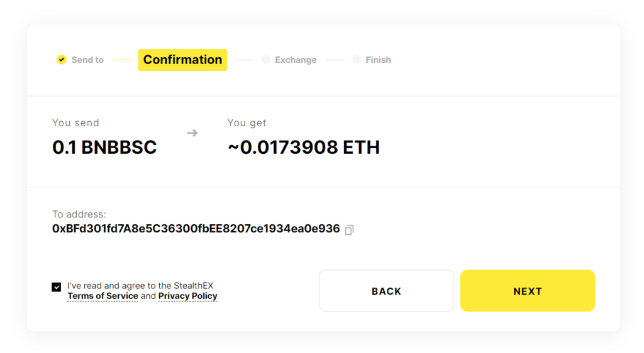Click the "You get" label
Screen dimensions: 644x353
click(x=247, y=123)
